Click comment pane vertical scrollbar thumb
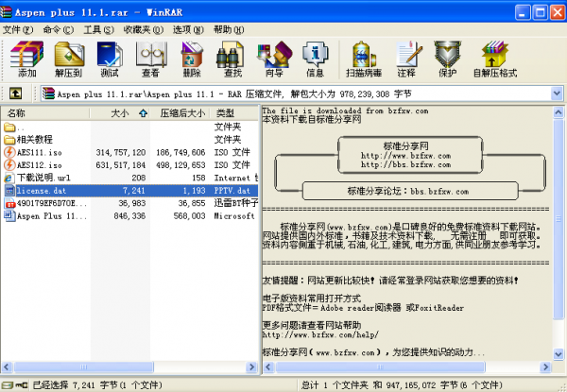This screenshot has width=567, height=392. (558, 218)
